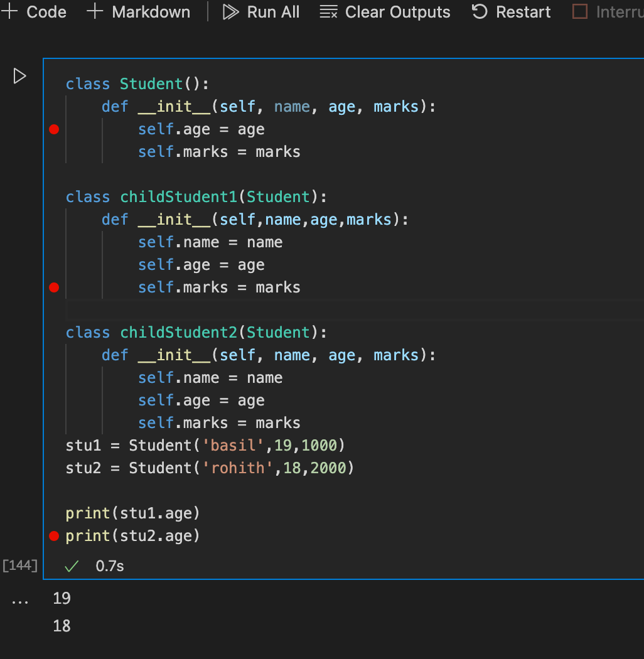Viewport: 644px width, 659px height.
Task: Click the print(stu1.age) line of code
Action: 132,513
